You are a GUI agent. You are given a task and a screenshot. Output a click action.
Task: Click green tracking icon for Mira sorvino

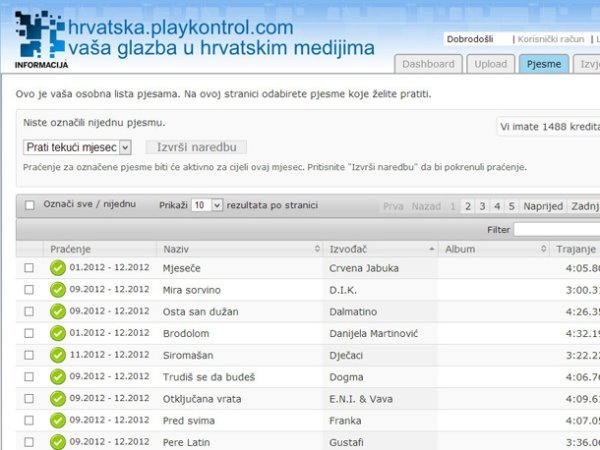pyautogui.click(x=58, y=290)
